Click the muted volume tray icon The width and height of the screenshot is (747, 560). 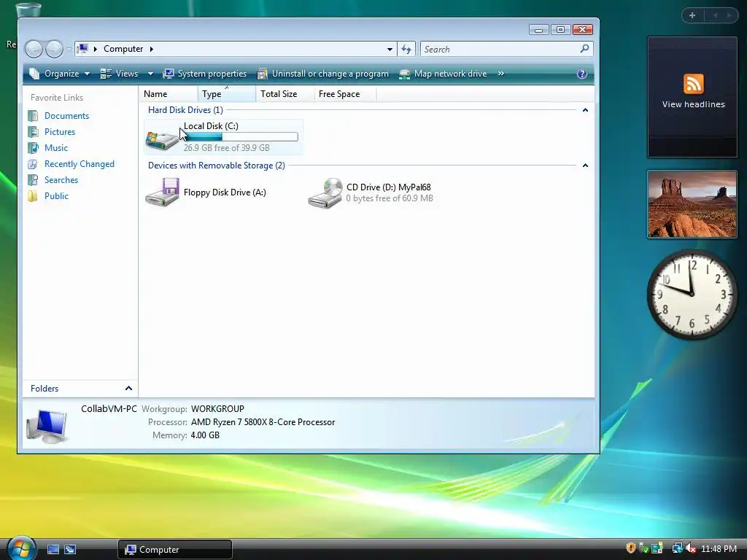pos(691,548)
